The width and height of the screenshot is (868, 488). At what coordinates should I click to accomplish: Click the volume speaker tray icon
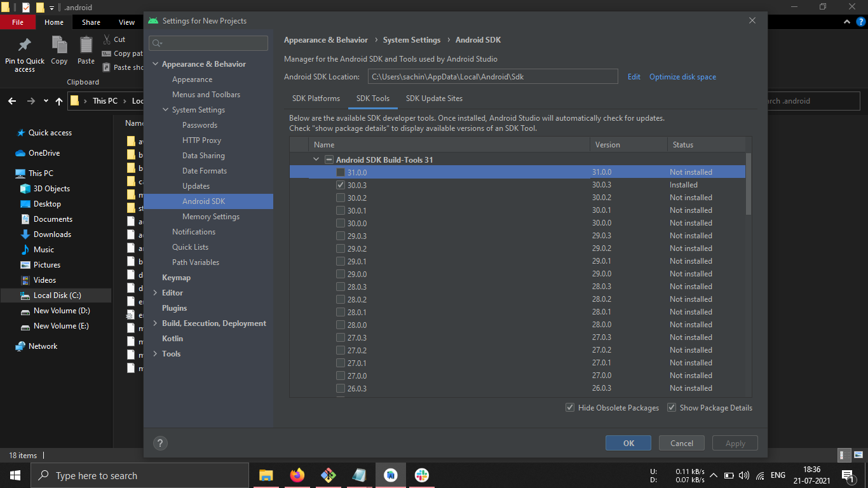[744, 475]
